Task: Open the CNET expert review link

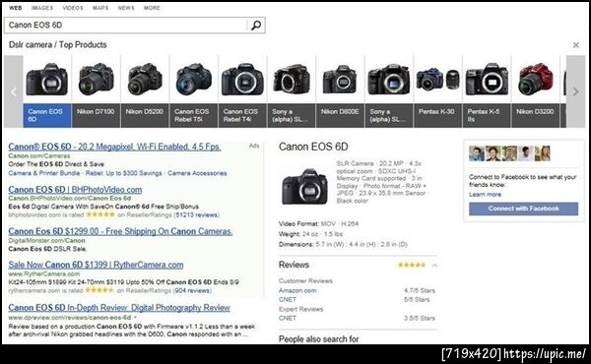Action: click(x=288, y=318)
